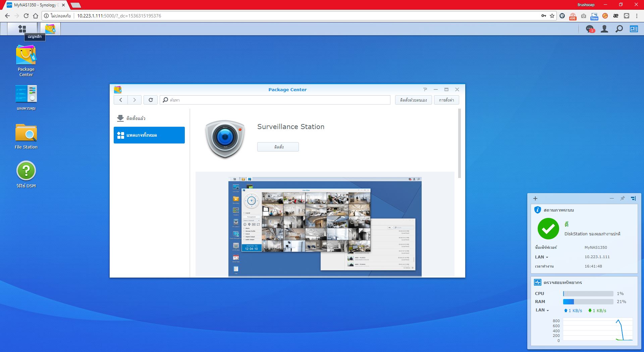The height and width of the screenshot is (352, 644).
Task: Click the Surveillance Station title text
Action: click(x=291, y=127)
